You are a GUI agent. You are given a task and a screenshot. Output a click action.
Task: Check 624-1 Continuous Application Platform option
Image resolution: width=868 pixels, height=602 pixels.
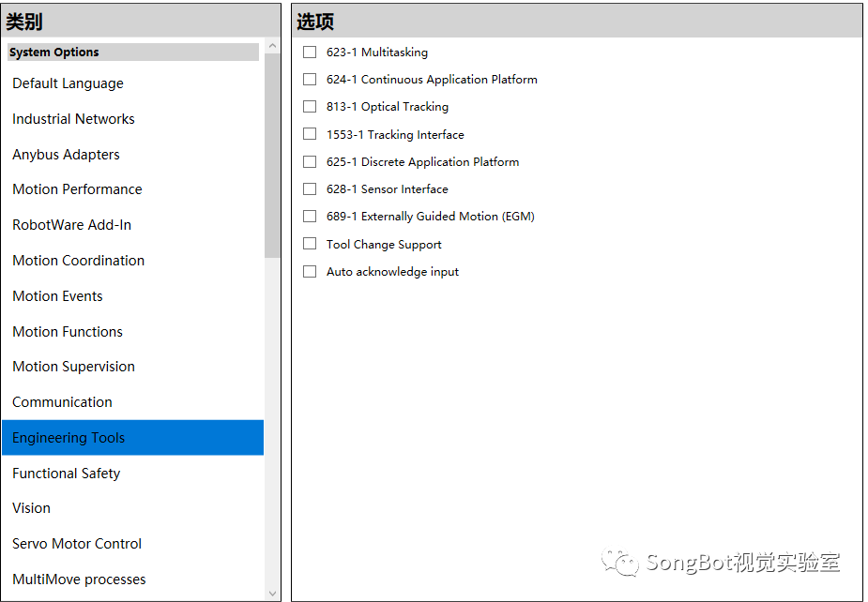coord(310,79)
